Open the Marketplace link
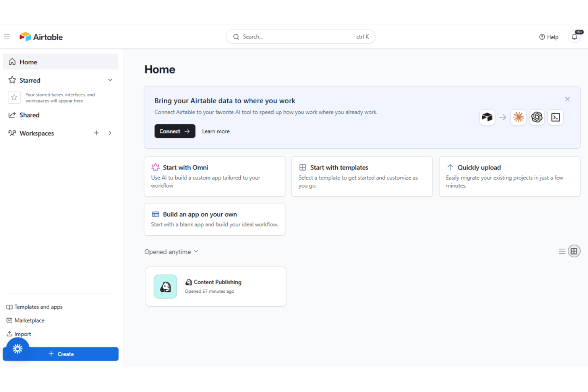This screenshot has width=588, height=392. click(25, 321)
